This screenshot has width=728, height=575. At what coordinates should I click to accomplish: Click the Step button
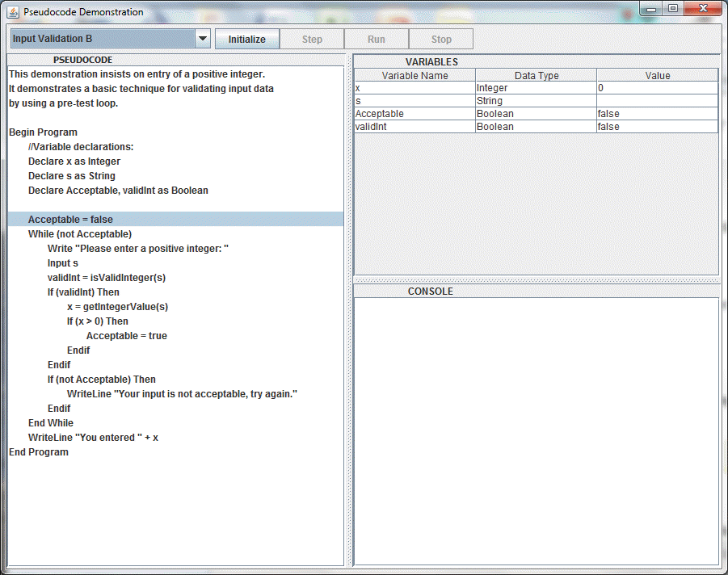312,39
